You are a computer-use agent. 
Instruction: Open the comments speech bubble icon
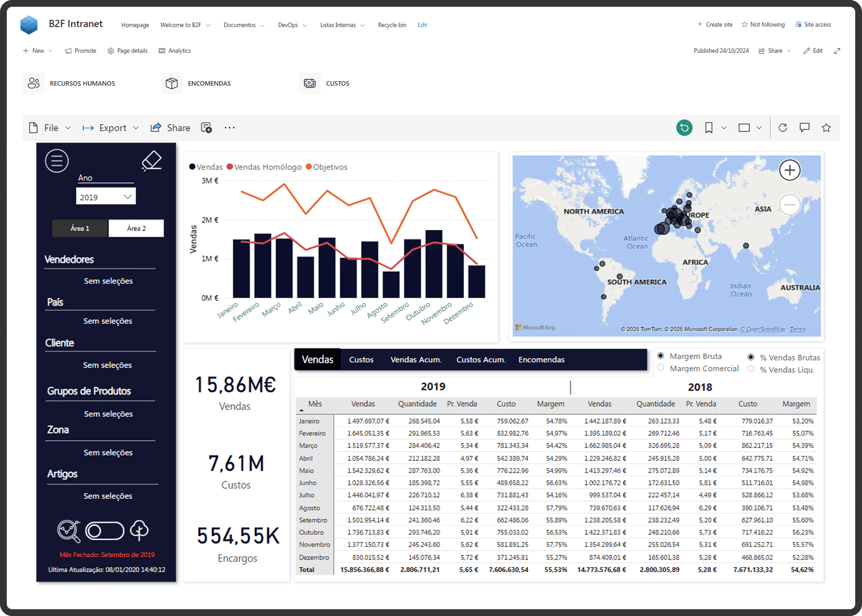tap(804, 128)
